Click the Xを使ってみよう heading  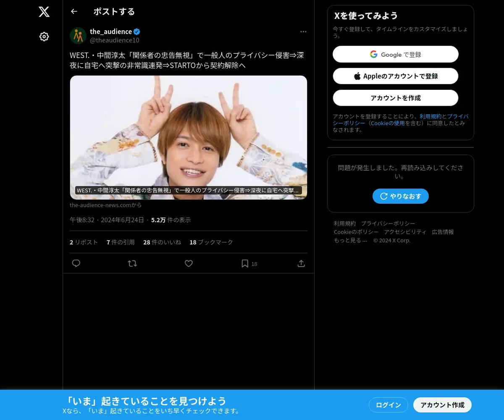366,16
